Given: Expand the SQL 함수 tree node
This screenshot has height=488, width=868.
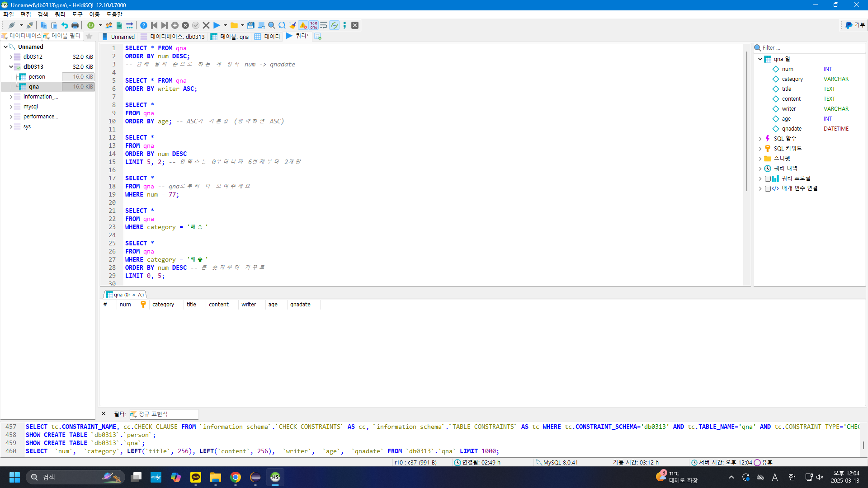Looking at the screenshot, I should point(760,139).
